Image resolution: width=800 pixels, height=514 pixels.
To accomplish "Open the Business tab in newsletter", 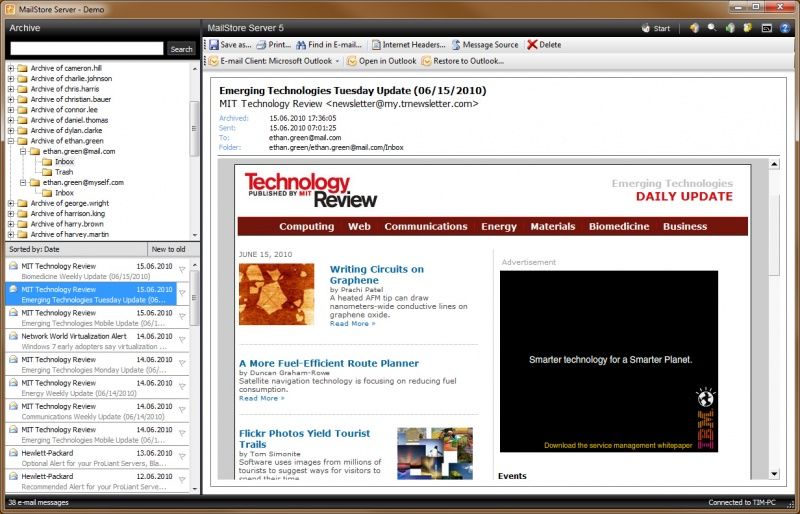I will click(685, 227).
